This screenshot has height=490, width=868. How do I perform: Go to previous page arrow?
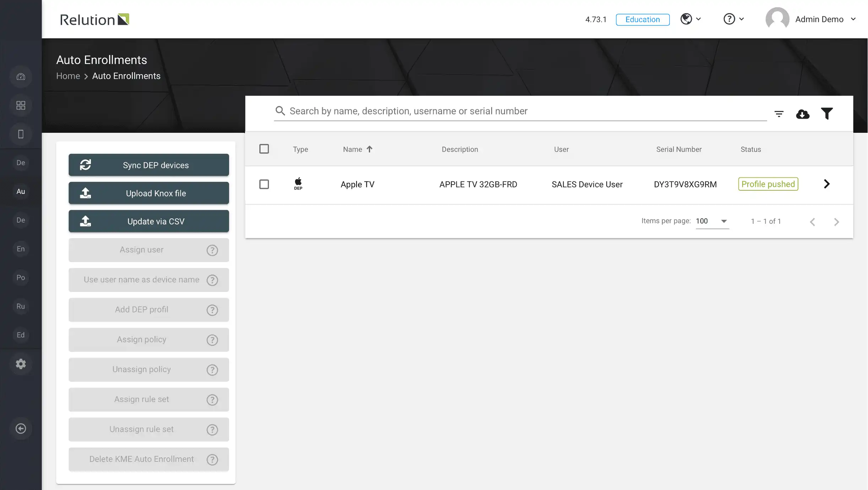[813, 222]
